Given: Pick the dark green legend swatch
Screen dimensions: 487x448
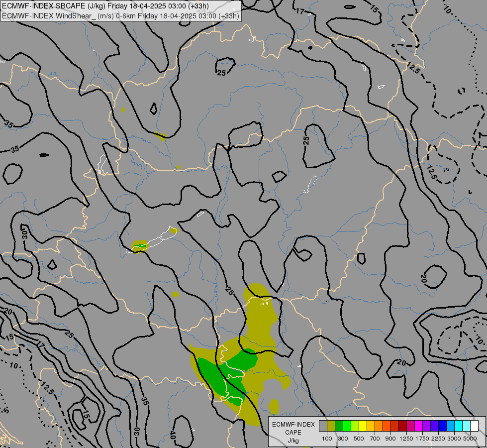Looking at the screenshot, I should (x=339, y=426).
